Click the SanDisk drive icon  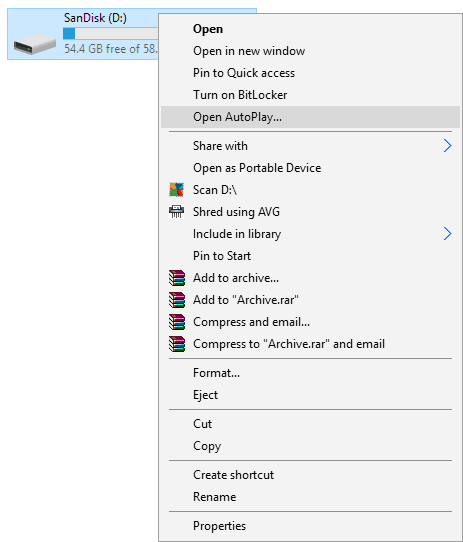[x=35, y=44]
